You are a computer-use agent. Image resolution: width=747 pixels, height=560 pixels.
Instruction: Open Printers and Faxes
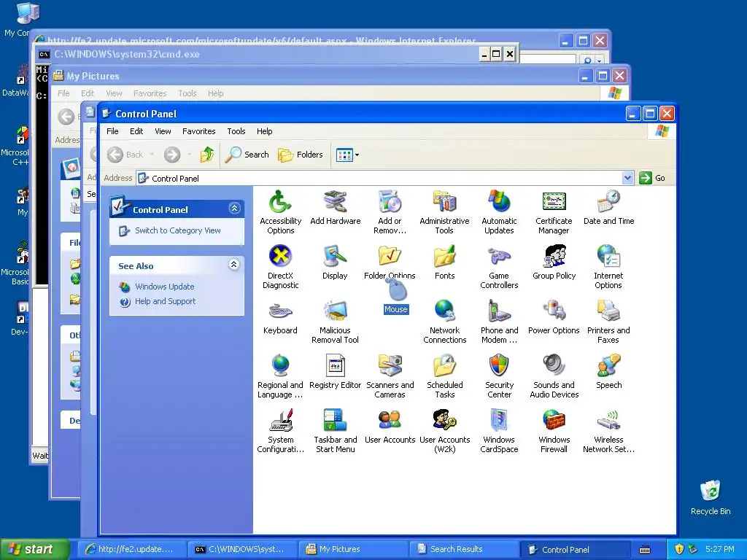click(608, 322)
